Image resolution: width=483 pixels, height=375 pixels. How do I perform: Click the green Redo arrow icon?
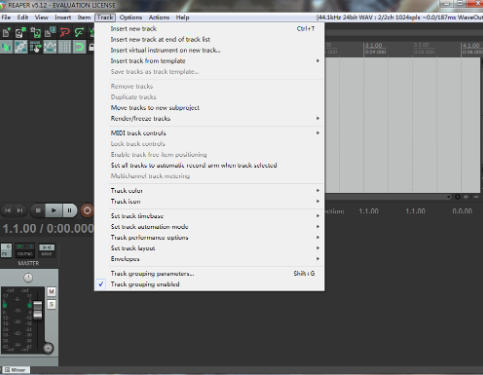79,33
